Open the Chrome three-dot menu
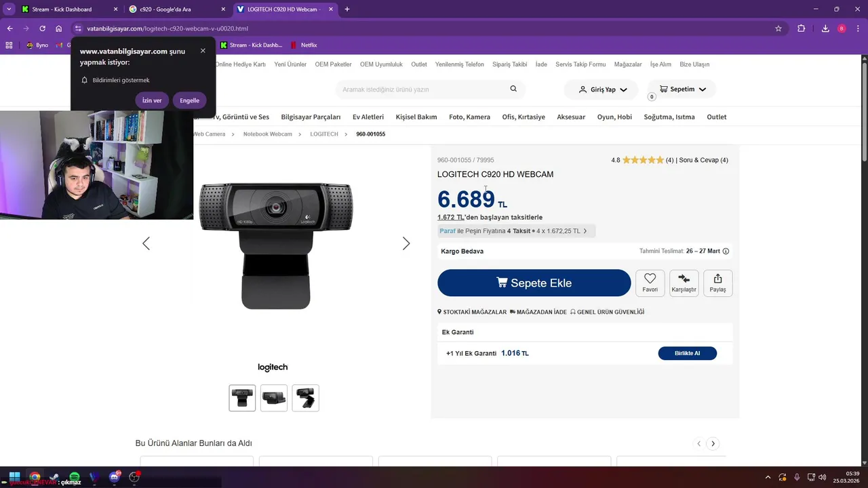The width and height of the screenshot is (868, 488). coord(858,28)
